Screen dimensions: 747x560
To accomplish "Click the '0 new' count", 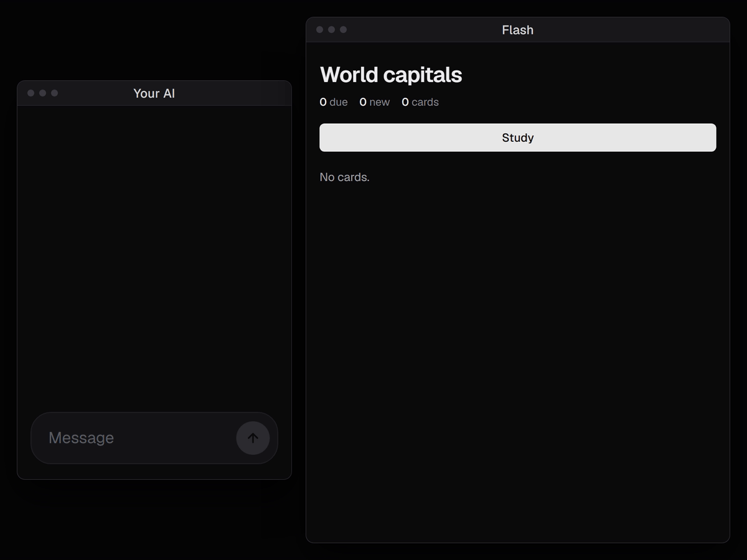I will click(375, 102).
